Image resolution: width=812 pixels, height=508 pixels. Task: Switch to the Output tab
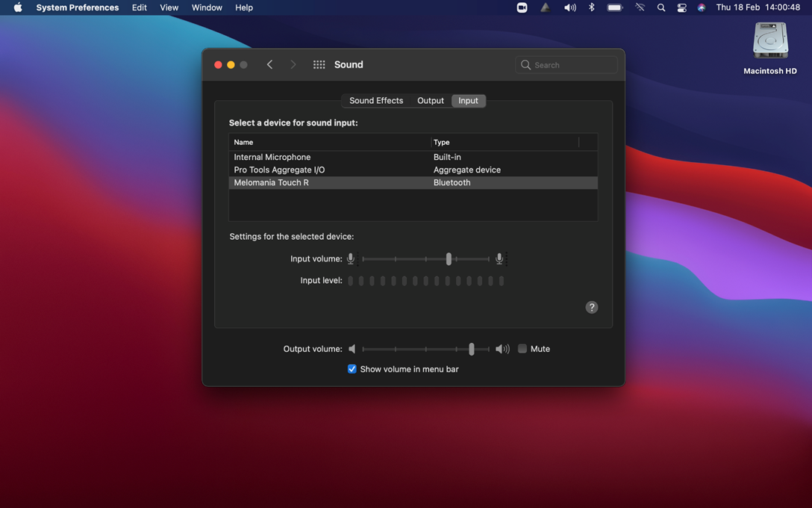(430, 101)
